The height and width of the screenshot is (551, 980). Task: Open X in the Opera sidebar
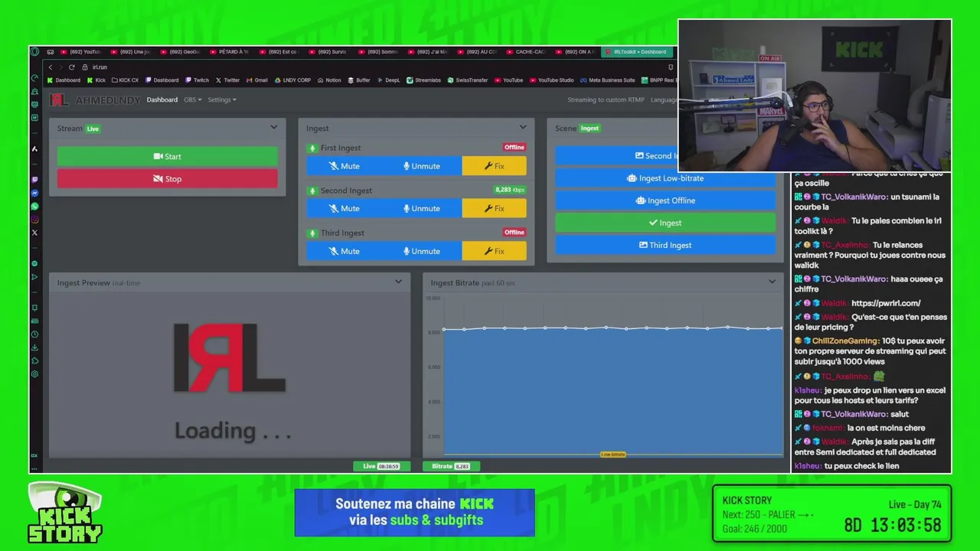(34, 233)
